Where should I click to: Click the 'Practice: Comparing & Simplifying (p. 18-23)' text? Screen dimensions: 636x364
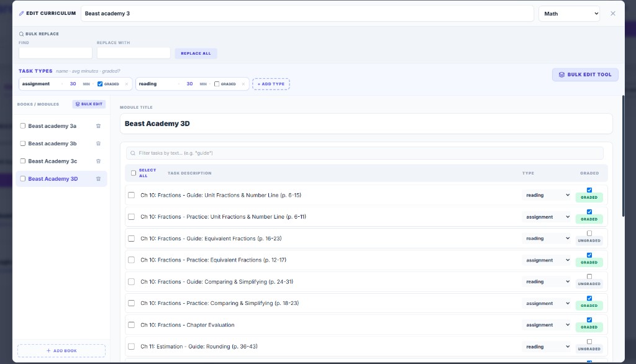tap(243, 303)
